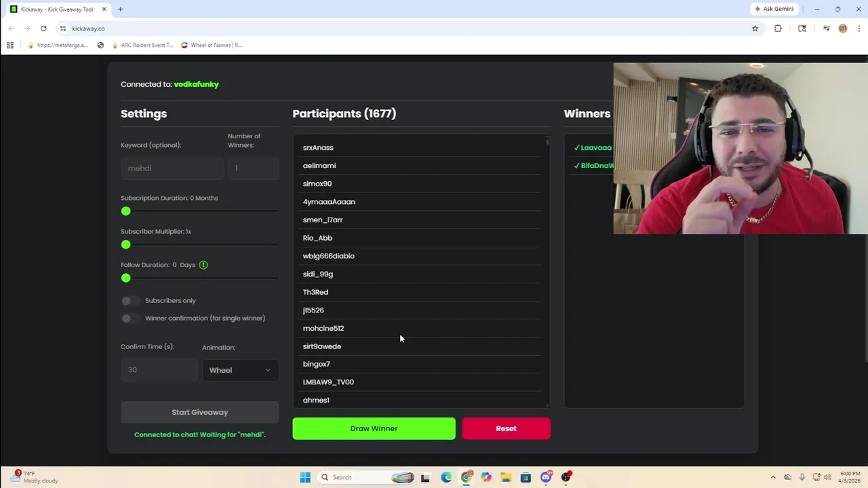The width and height of the screenshot is (868, 488).
Task: Click the Number of Winners field
Action: pos(253,168)
